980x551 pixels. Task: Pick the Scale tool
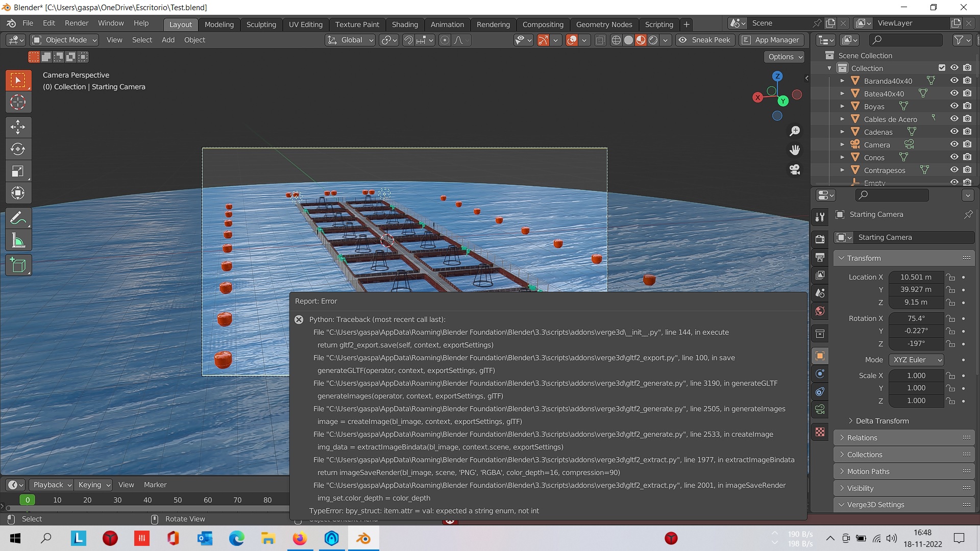18,171
